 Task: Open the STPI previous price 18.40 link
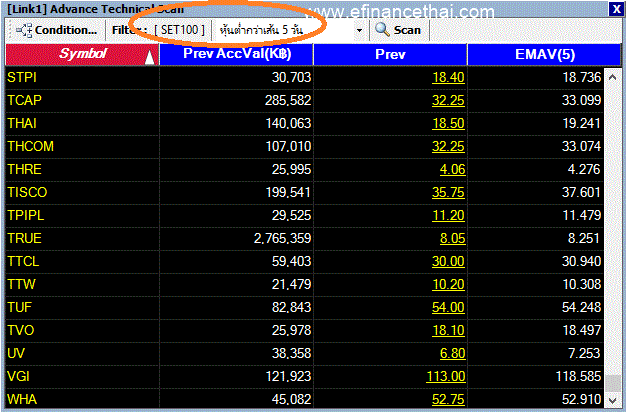pos(448,77)
